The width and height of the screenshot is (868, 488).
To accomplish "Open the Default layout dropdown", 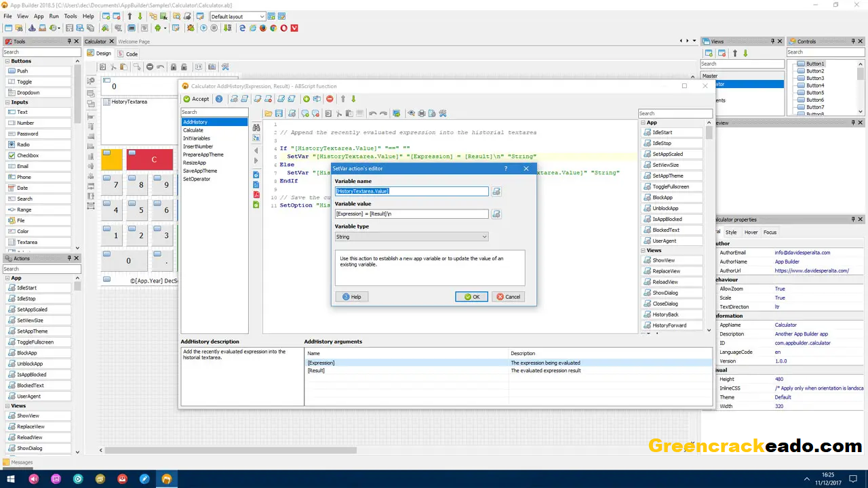I will pos(237,16).
